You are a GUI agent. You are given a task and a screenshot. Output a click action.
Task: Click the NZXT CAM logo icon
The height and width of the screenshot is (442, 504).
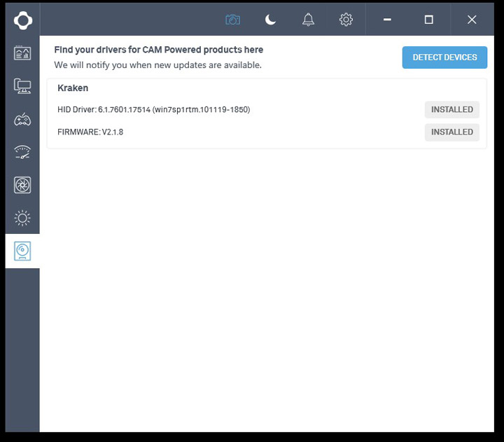[x=23, y=20]
